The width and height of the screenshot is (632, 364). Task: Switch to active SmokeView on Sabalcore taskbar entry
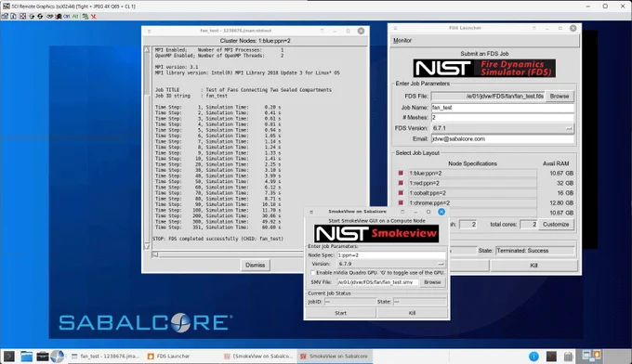coord(335,356)
